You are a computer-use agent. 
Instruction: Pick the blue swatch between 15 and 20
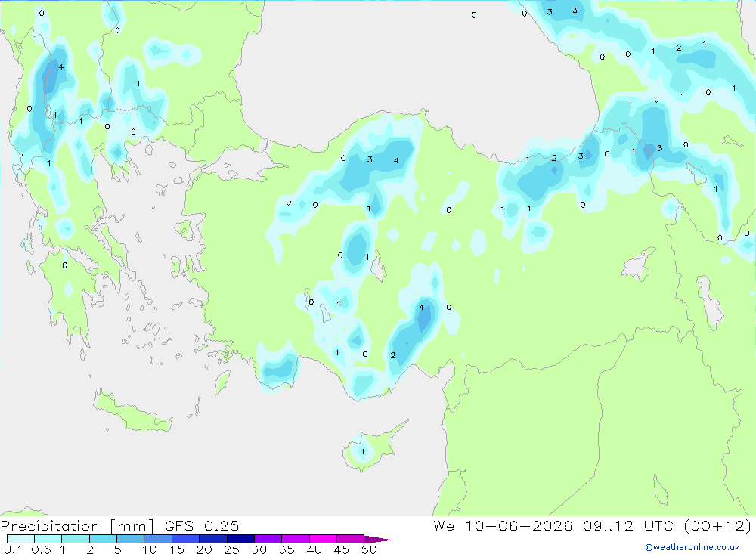186,539
